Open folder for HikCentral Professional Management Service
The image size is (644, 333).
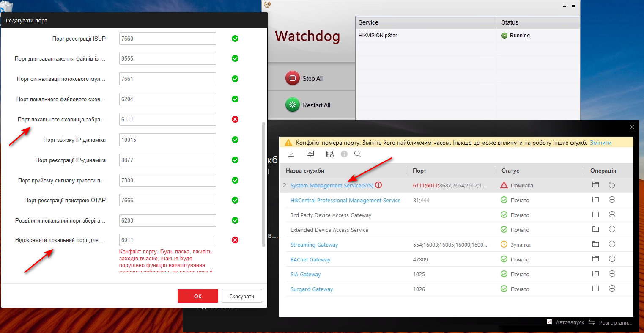[595, 200]
